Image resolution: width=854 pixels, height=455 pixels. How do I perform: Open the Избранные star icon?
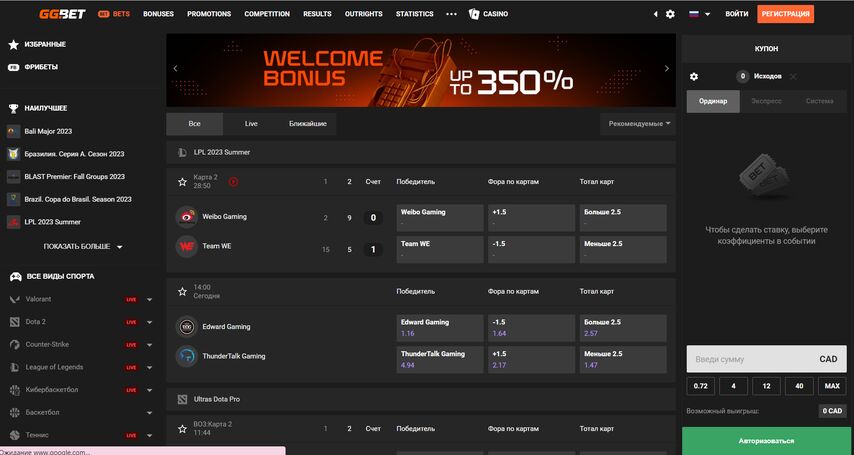14,45
